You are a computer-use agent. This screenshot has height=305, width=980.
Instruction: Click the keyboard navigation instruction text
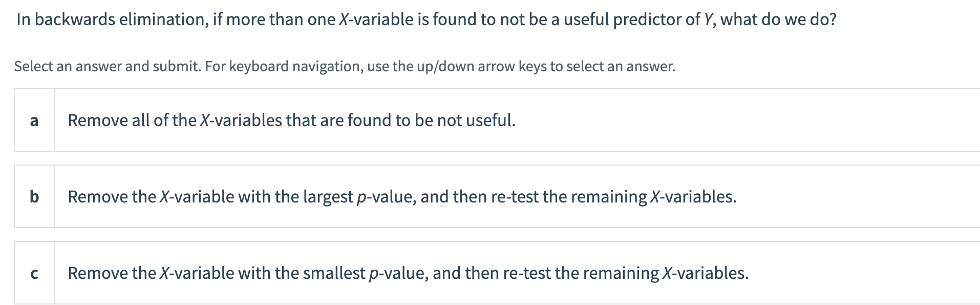[344, 66]
